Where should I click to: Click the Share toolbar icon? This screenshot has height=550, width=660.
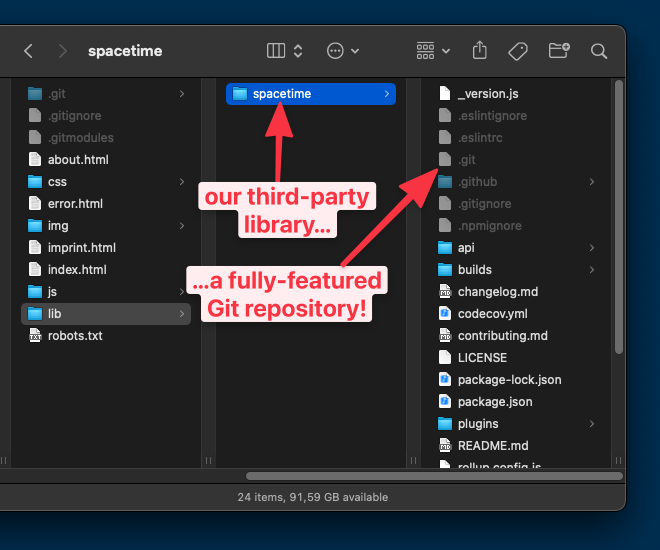(479, 51)
